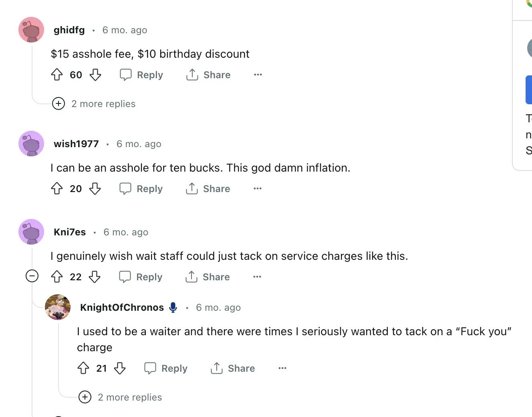Share KnightOfChronos's comment
The width and height of the screenshot is (532, 417).
(233, 368)
